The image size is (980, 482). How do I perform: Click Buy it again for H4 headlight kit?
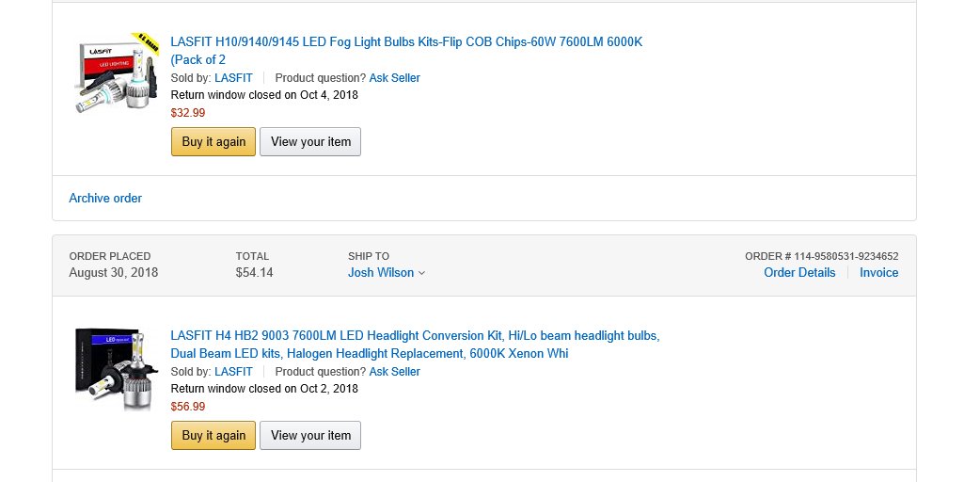pyautogui.click(x=213, y=435)
